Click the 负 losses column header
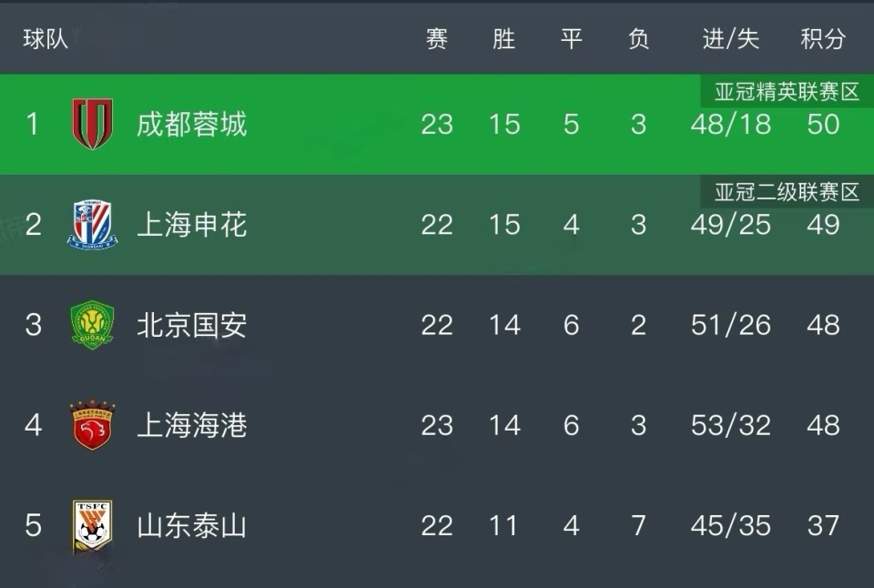Image resolution: width=874 pixels, height=588 pixels. tap(638, 39)
